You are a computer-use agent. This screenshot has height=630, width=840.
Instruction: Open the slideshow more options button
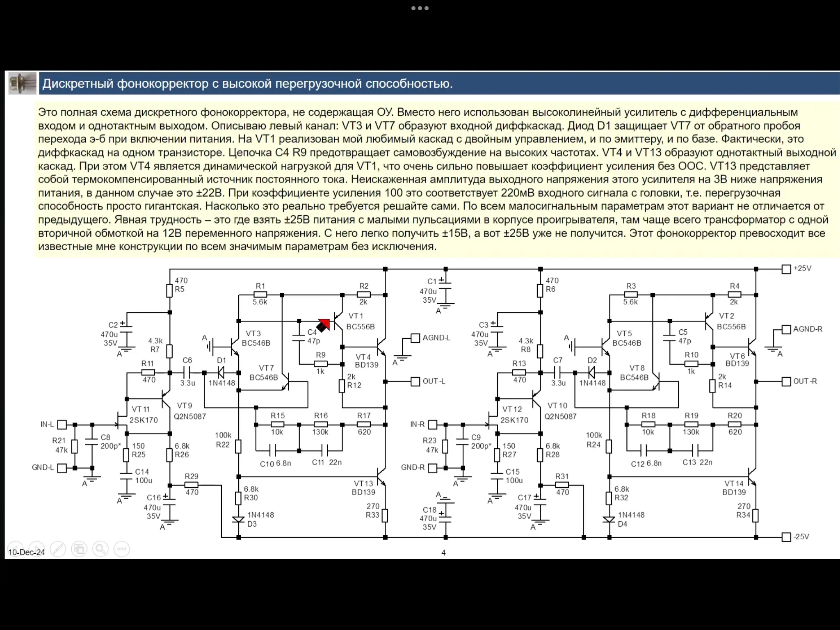122,549
